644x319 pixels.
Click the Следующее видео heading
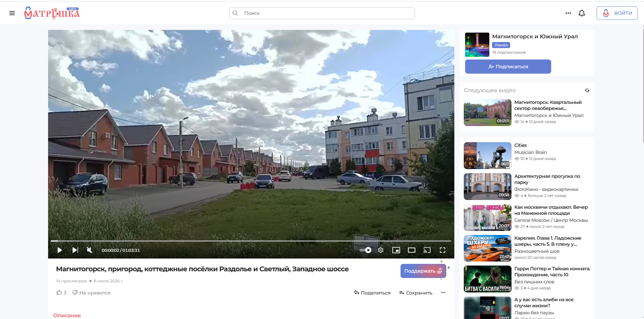[x=490, y=90]
